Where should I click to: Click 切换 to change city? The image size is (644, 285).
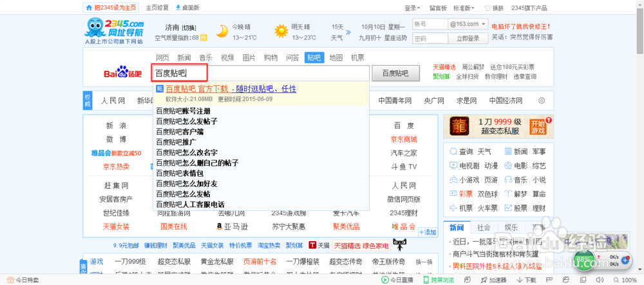tap(189, 28)
